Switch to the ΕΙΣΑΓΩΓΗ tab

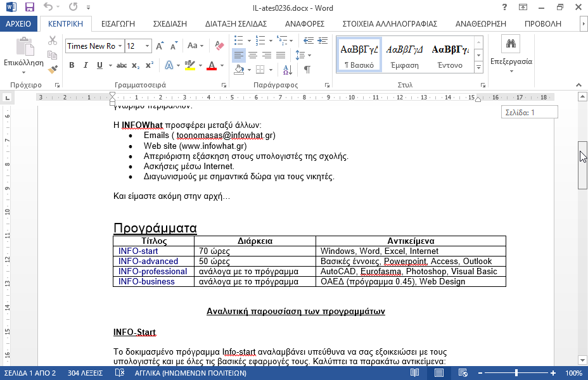[118, 23]
